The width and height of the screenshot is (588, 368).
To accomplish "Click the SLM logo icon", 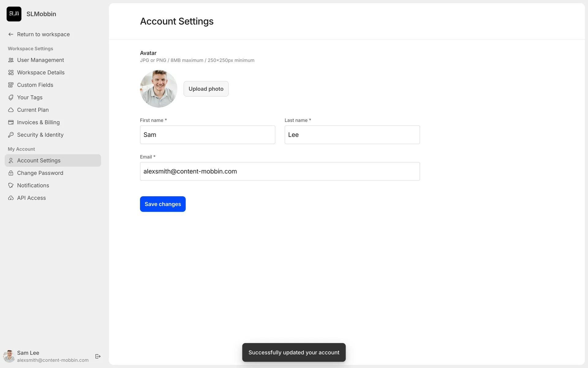I will pos(14,14).
